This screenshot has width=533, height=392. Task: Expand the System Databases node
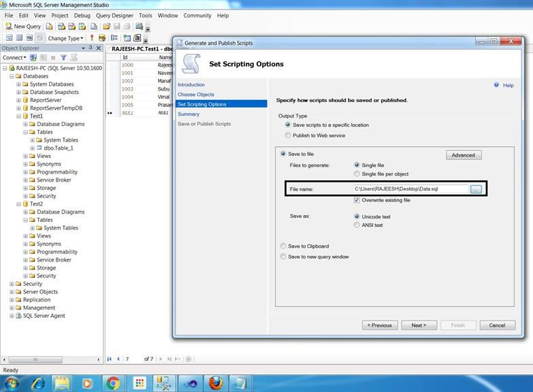click(18, 84)
